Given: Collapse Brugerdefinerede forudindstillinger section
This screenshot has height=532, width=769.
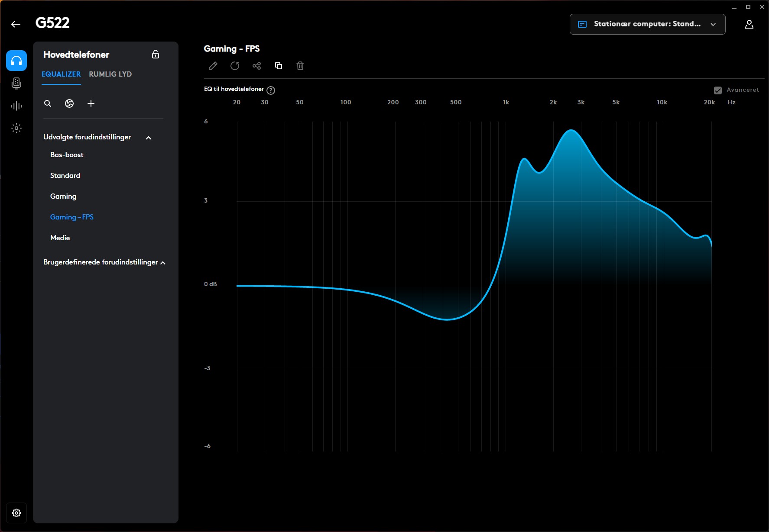Looking at the screenshot, I should (163, 263).
